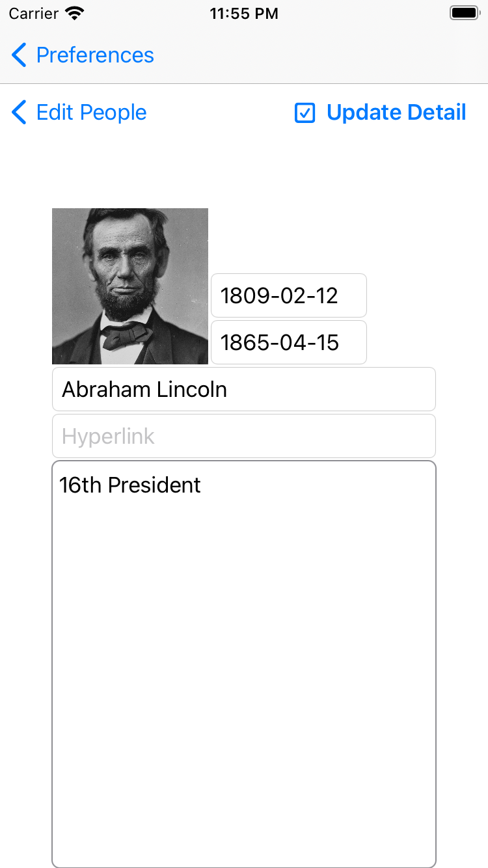This screenshot has height=868, width=488.
Task: Focus the empty Hyperlink field
Action: pyautogui.click(x=244, y=436)
